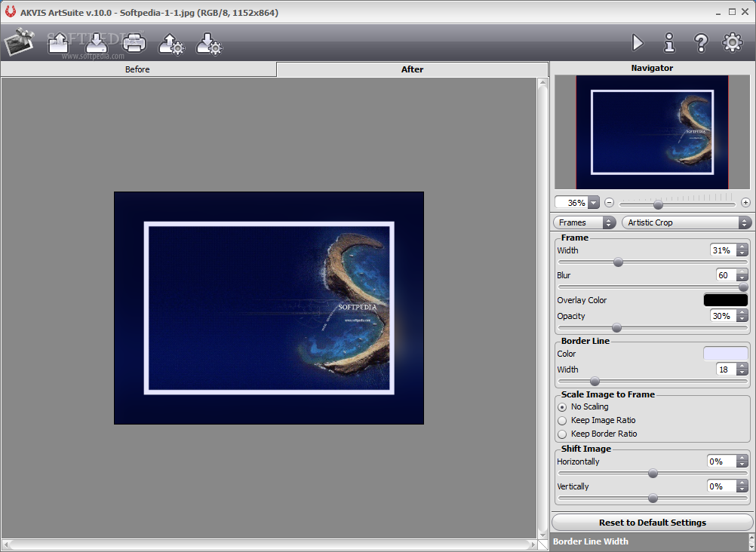Click the Print image icon
Screen dimensions: 756x552
pos(134,43)
